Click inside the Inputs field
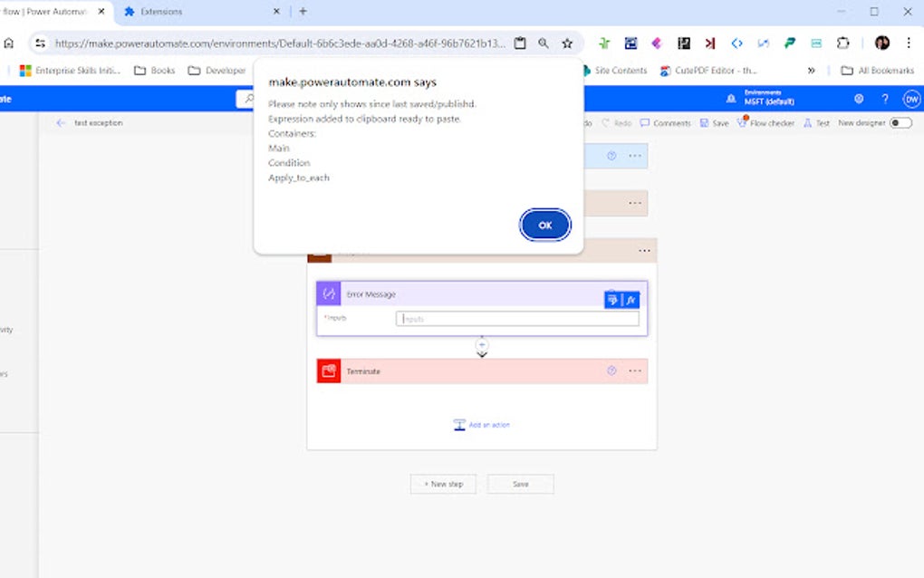Viewport: 924px width, 578px height. tap(516, 318)
